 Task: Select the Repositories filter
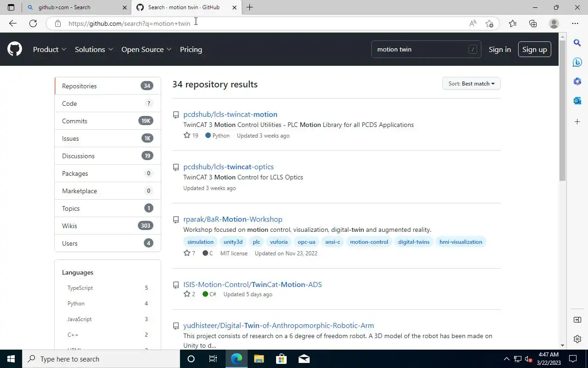point(107,86)
